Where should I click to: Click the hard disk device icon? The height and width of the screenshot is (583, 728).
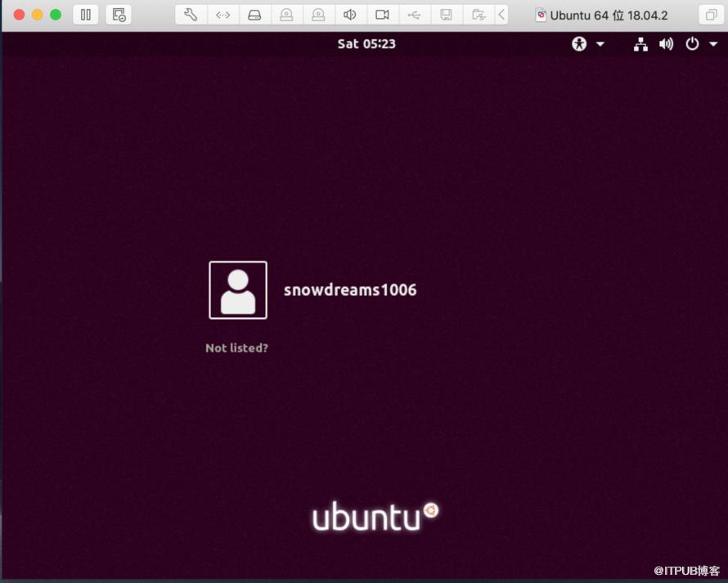[254, 15]
